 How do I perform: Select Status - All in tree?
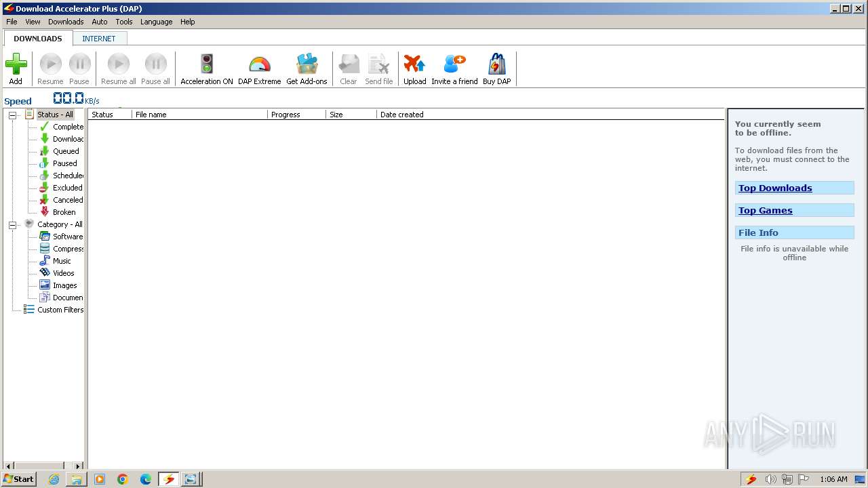(55, 115)
